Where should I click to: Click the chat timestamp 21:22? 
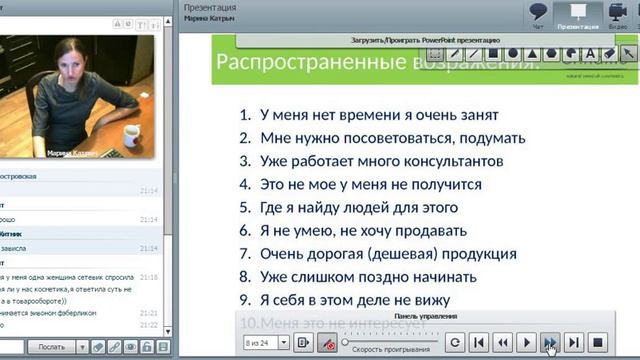click(x=149, y=325)
